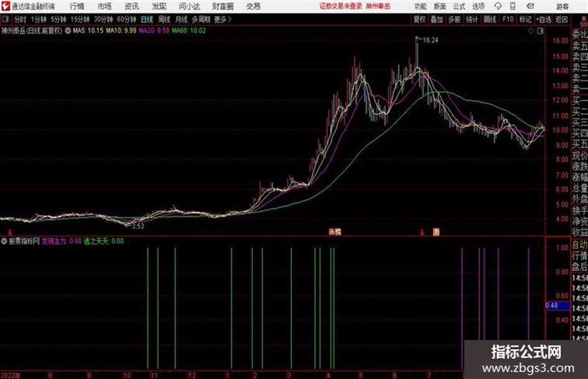Expand the 股票指标网 sub-indicator dropdown

coord(4,241)
